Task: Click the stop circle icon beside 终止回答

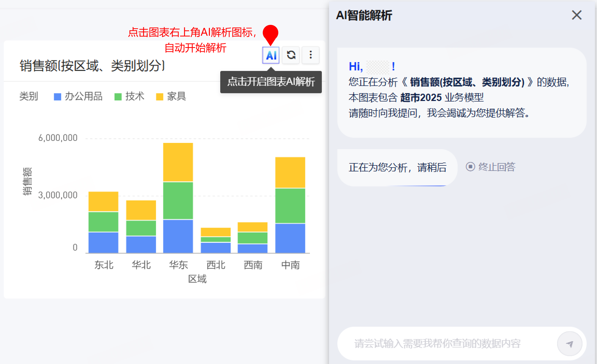Action: [x=470, y=166]
